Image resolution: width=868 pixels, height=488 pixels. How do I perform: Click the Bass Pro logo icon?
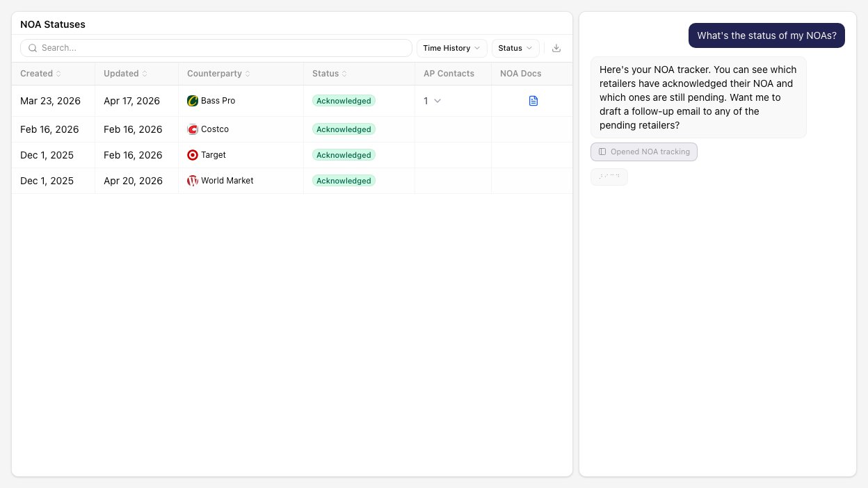tap(193, 101)
